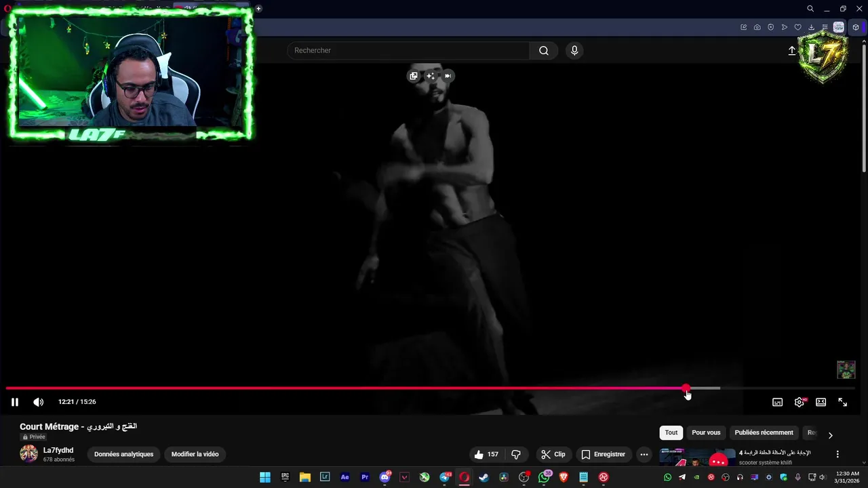Open browser tab search magnifier
Viewport: 868px width, 488px height.
pos(810,9)
